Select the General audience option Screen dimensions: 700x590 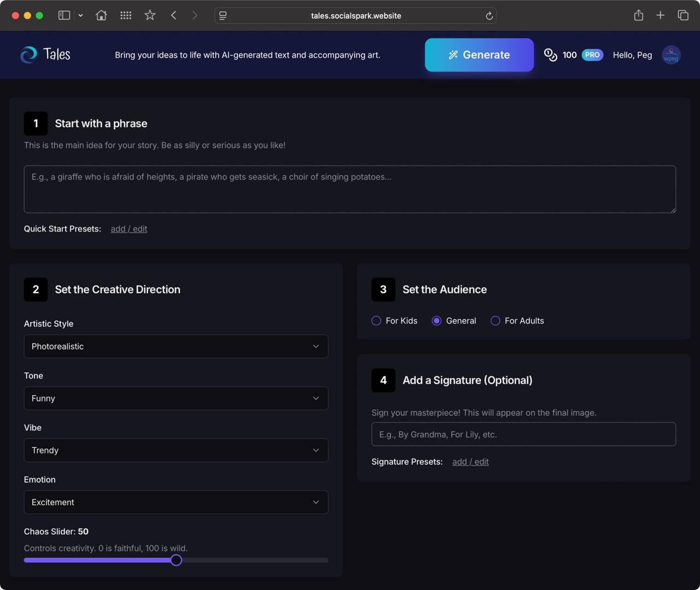tap(437, 321)
